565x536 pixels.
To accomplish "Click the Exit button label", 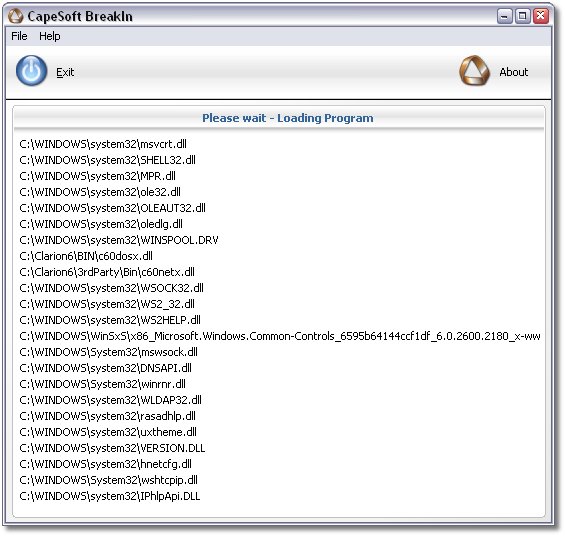I will tap(65, 72).
